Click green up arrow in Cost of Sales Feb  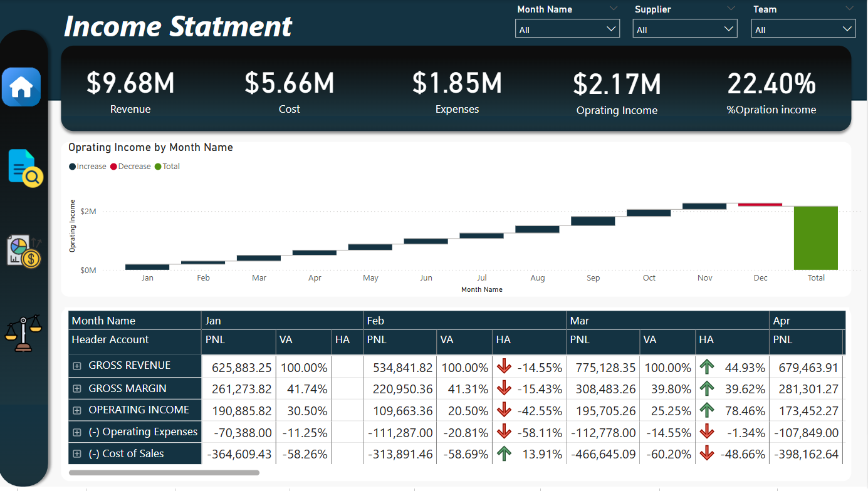point(504,454)
